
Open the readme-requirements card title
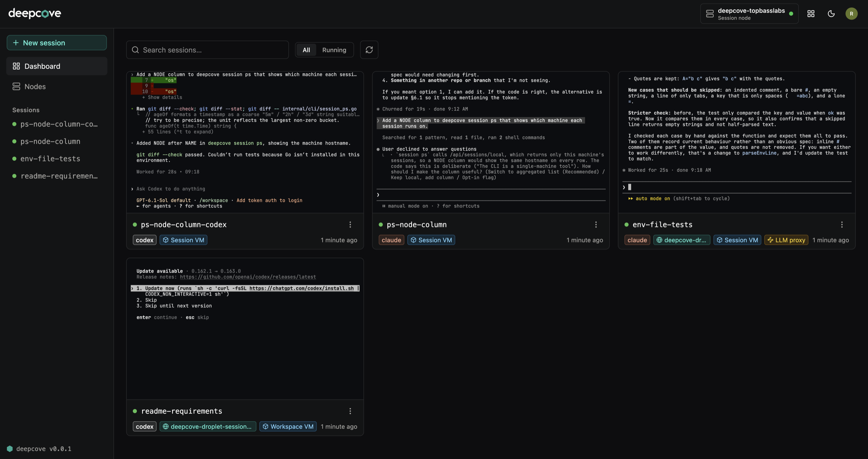click(x=182, y=411)
